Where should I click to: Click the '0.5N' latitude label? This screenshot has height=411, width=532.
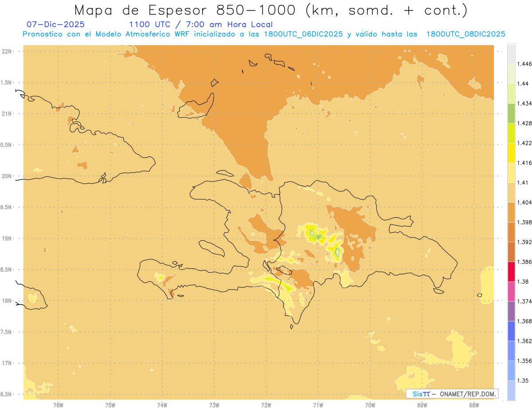[7, 145]
